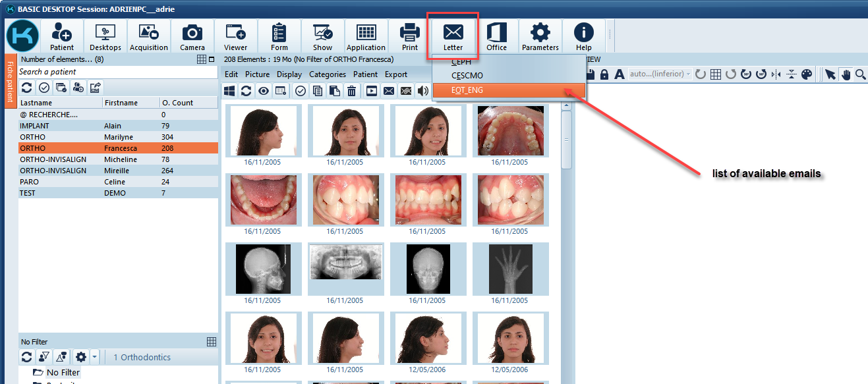Open the color palette icon
Screen dimensions: 868x384
[807, 74]
